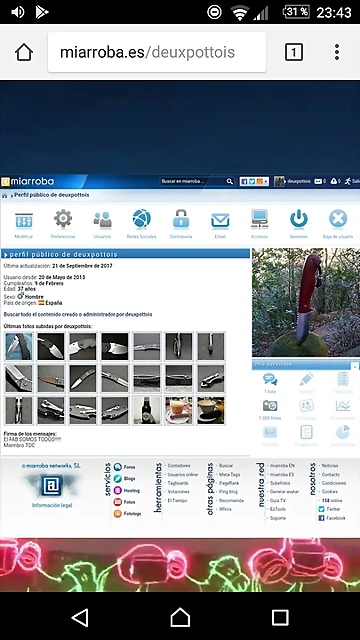Image resolution: width=360 pixels, height=640 pixels.
Task: Click Twitter link in nosotros footer
Action: pos(329,509)
